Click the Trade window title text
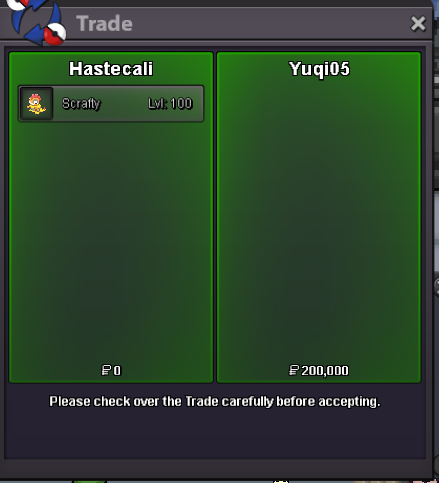The height and width of the screenshot is (483, 439). (x=104, y=24)
